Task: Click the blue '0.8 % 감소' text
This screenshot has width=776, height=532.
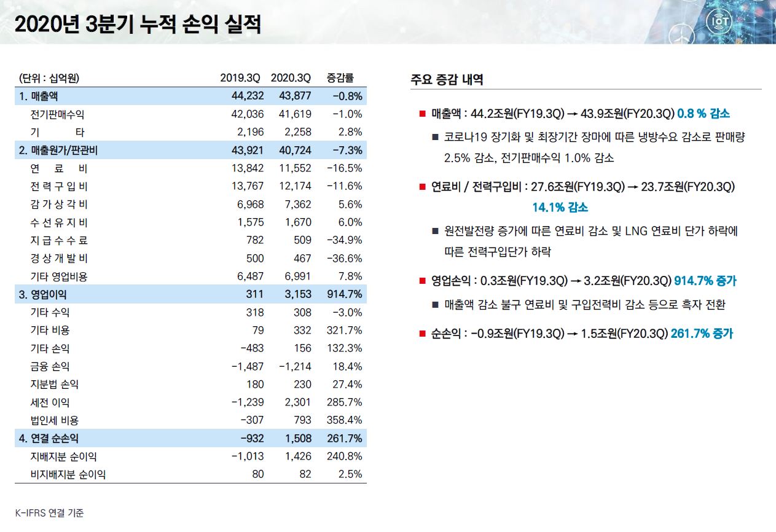Action: (703, 114)
